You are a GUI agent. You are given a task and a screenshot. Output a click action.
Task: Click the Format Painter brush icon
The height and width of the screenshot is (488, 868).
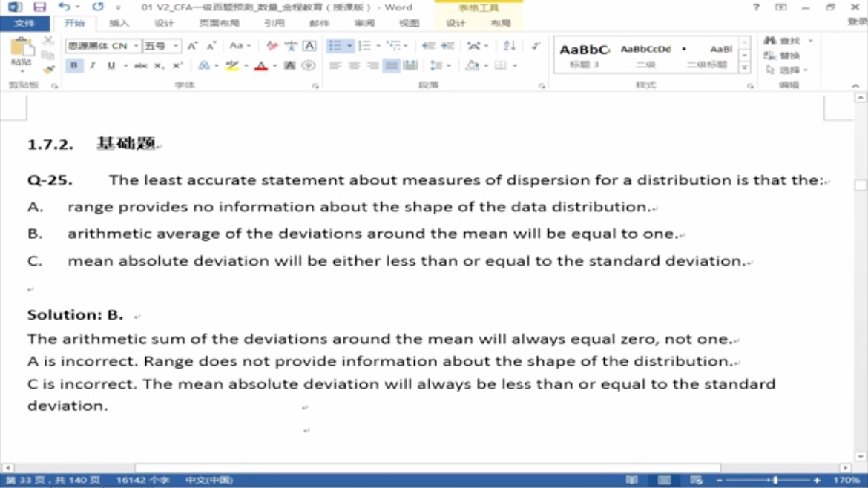pos(48,70)
